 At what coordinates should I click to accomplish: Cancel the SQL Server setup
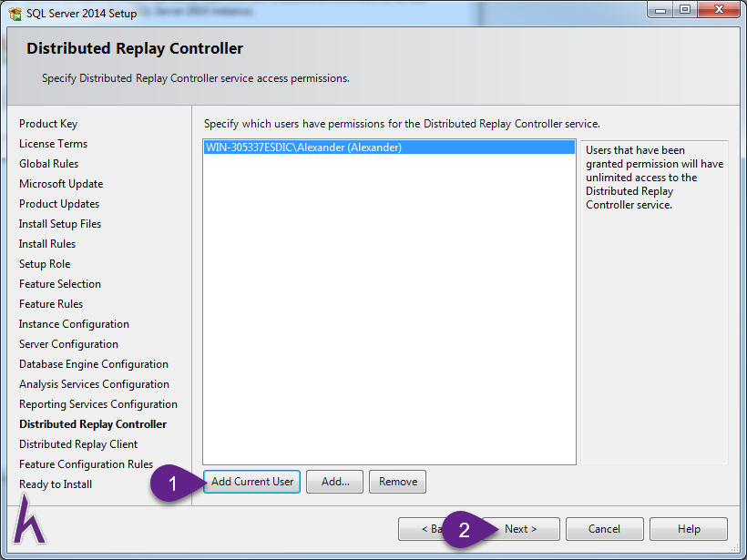click(x=604, y=529)
